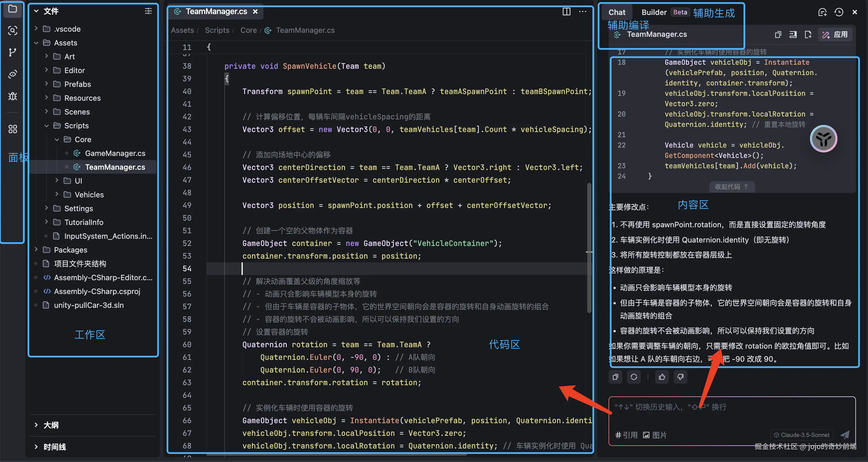This screenshot has width=868, height=462.
Task: Open extensions grid icon in activity bar
Action: click(12, 129)
